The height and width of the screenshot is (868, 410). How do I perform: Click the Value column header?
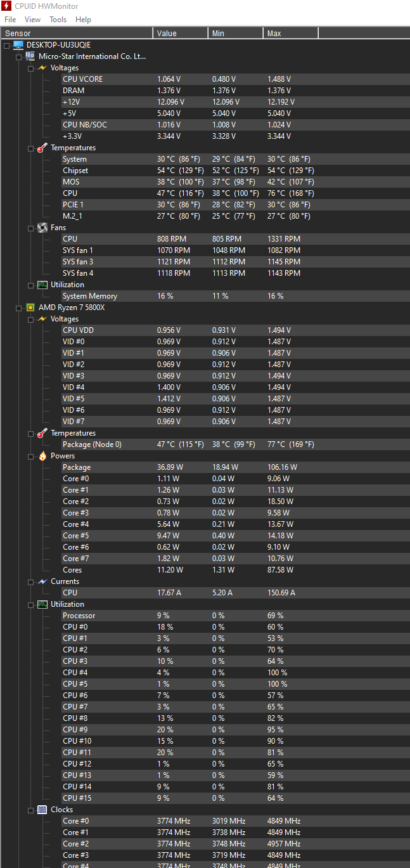tap(181, 33)
